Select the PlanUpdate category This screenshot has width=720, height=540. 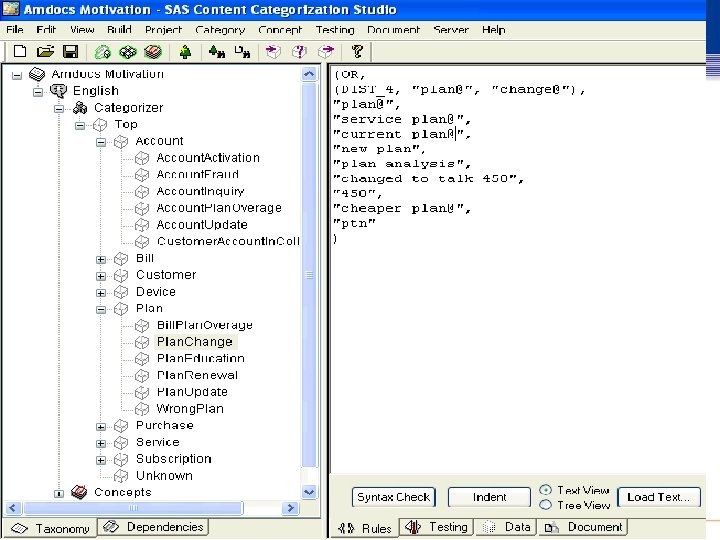click(x=192, y=392)
